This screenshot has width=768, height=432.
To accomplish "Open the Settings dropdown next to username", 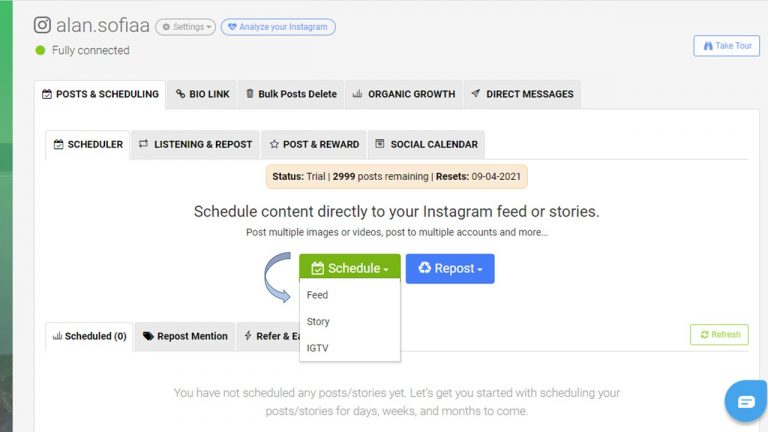I will point(186,27).
